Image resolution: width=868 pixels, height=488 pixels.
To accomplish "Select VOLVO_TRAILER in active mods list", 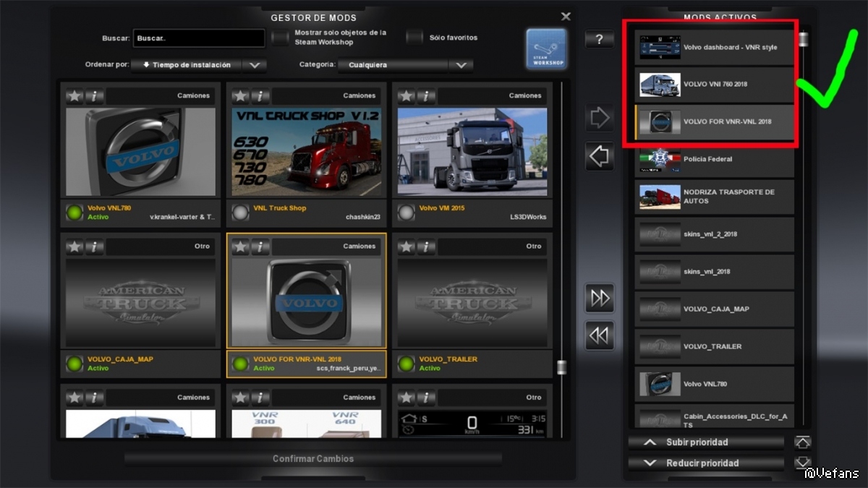I will pyautogui.click(x=715, y=347).
